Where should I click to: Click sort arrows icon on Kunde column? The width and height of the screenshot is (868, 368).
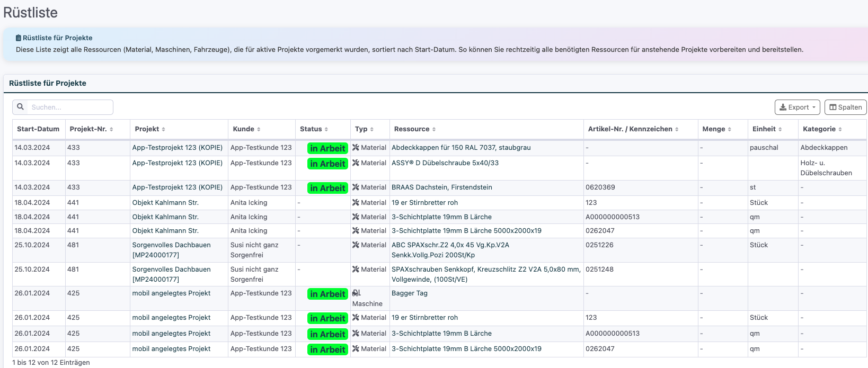(259, 129)
